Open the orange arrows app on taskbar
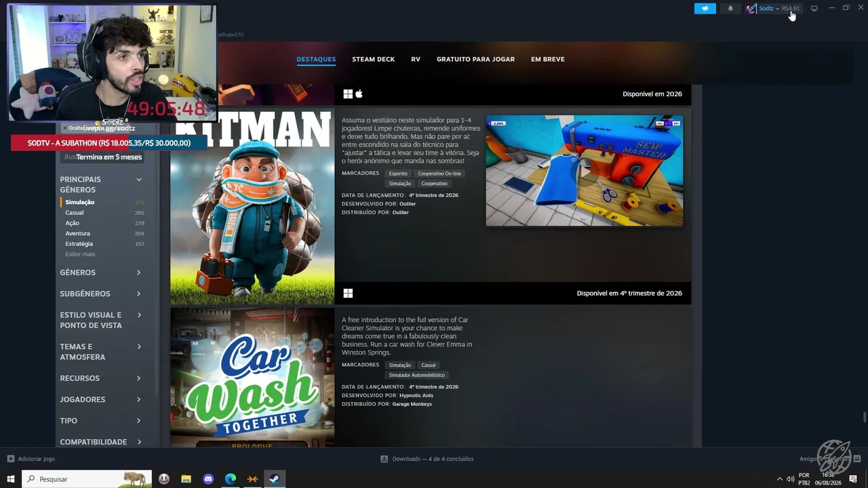This screenshot has height=488, width=868. click(x=253, y=479)
